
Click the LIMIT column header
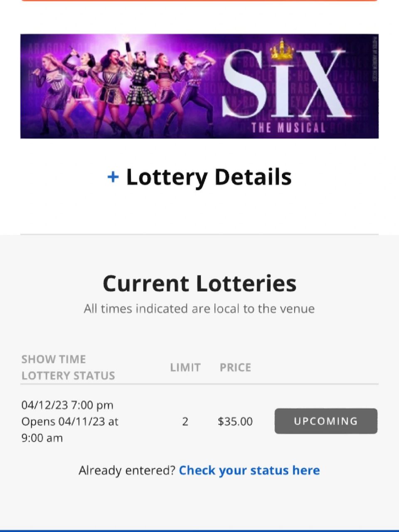click(185, 367)
